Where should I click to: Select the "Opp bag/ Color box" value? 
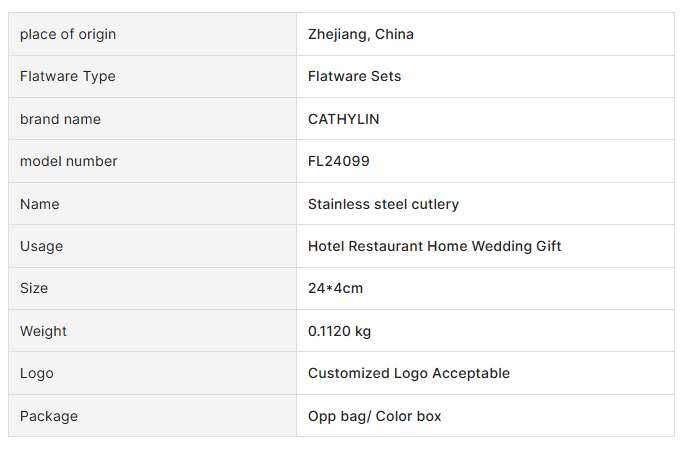pos(374,416)
